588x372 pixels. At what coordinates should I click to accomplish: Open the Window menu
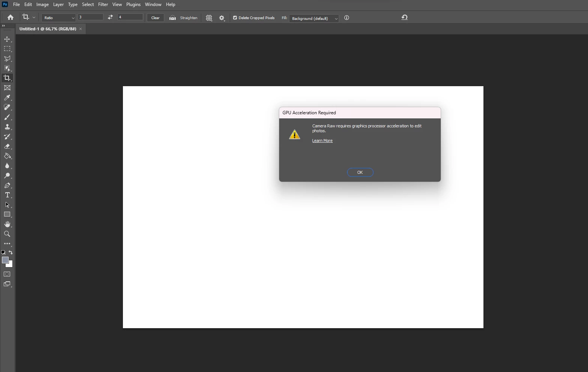(x=153, y=4)
